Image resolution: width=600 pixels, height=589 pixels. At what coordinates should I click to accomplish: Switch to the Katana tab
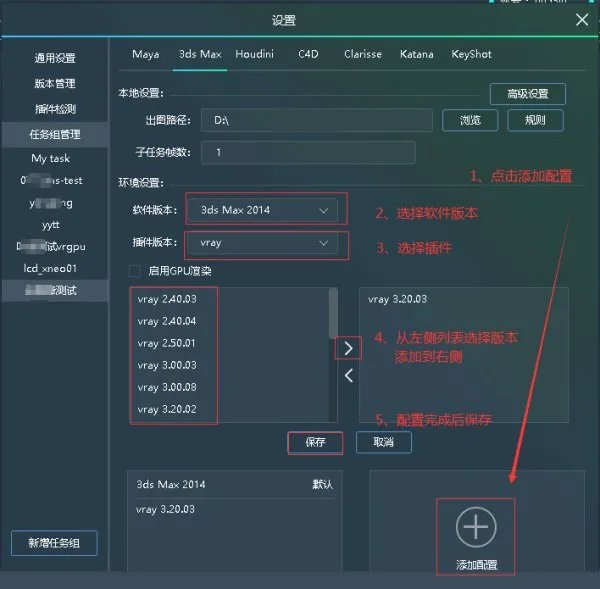(417, 54)
